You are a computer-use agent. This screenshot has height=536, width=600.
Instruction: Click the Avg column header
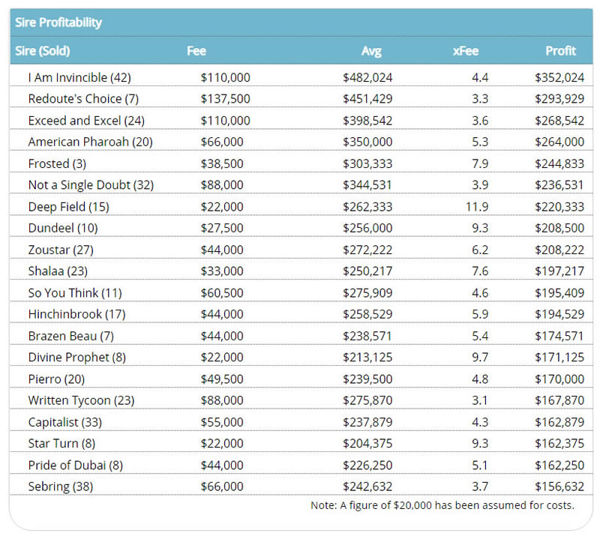click(371, 50)
